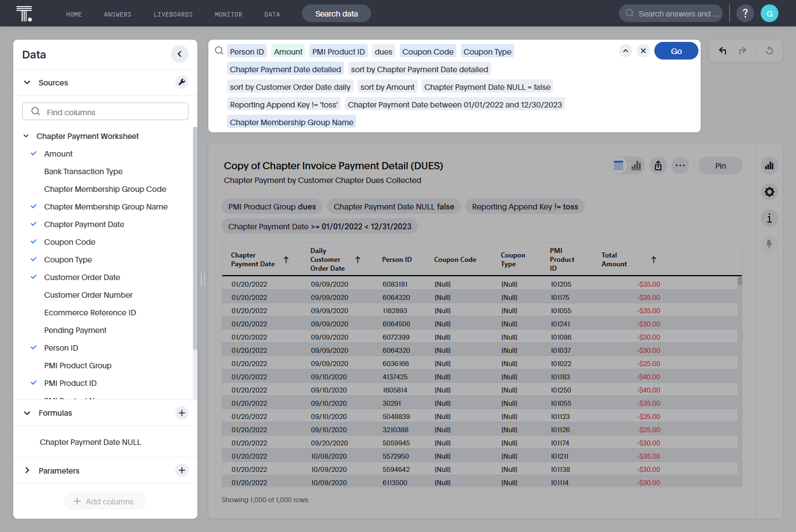796x532 pixels.
Task: Switch to chart view icon
Action: pyautogui.click(x=636, y=165)
